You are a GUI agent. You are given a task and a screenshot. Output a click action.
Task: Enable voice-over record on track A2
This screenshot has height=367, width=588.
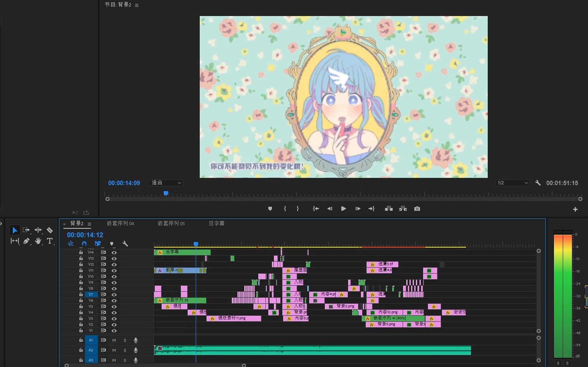pyautogui.click(x=136, y=350)
